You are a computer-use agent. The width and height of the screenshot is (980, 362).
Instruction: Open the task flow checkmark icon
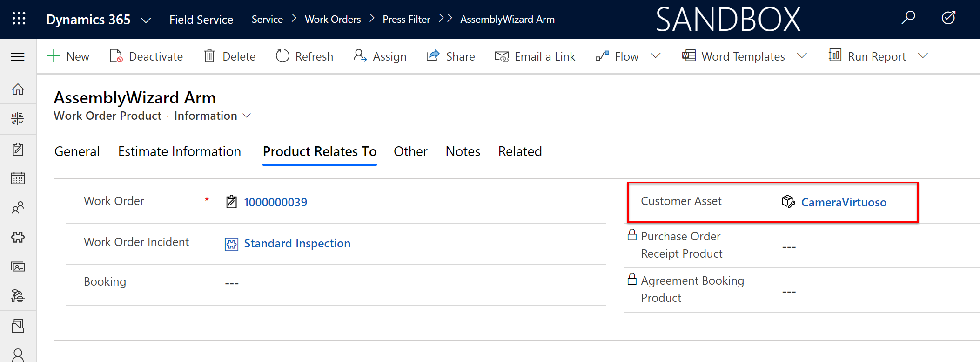click(948, 18)
